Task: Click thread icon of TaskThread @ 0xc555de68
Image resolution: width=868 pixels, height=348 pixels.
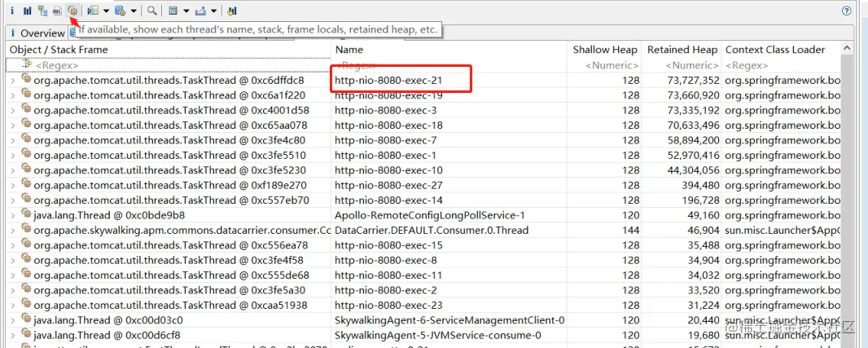Action: [26, 275]
